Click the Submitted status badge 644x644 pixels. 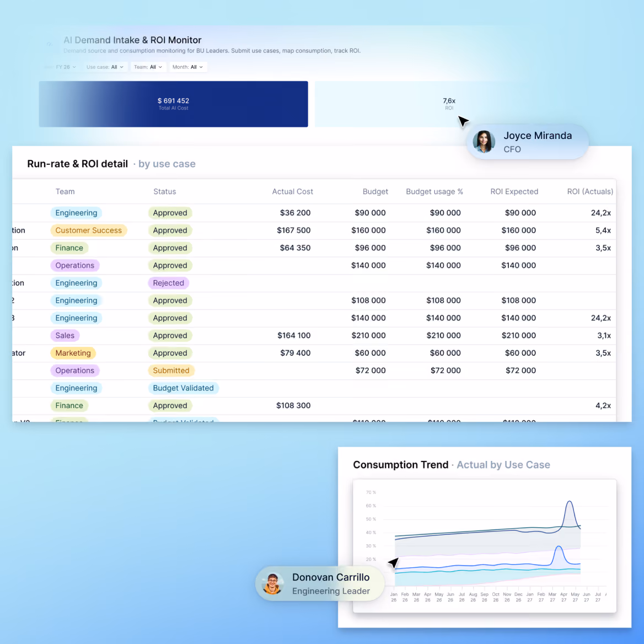(171, 371)
